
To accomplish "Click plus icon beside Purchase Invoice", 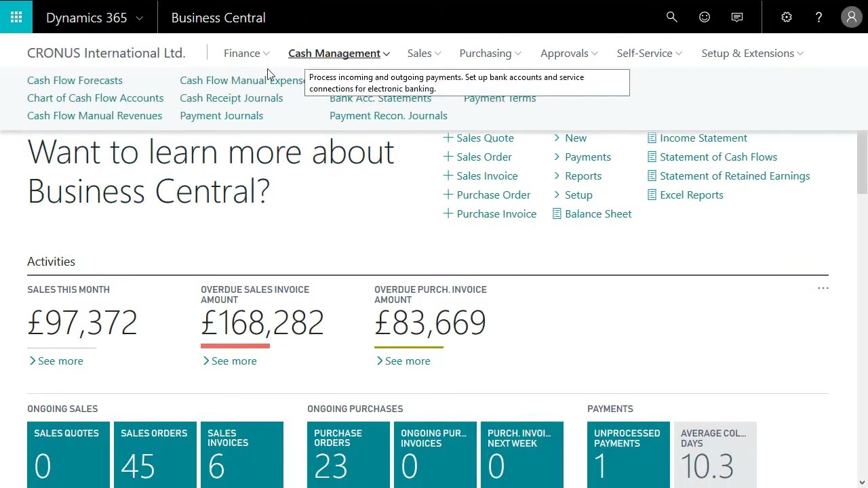I will [x=448, y=213].
